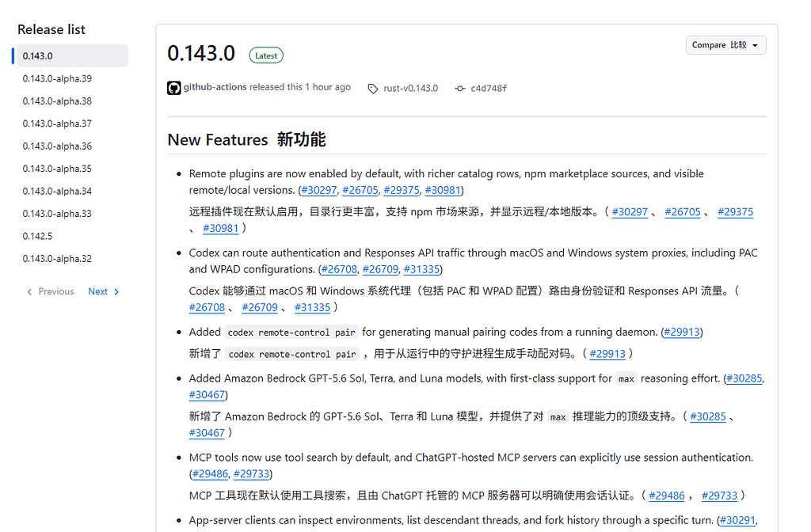Click the Release list heading
Screen dimensions: 811x532
(x=51, y=29)
